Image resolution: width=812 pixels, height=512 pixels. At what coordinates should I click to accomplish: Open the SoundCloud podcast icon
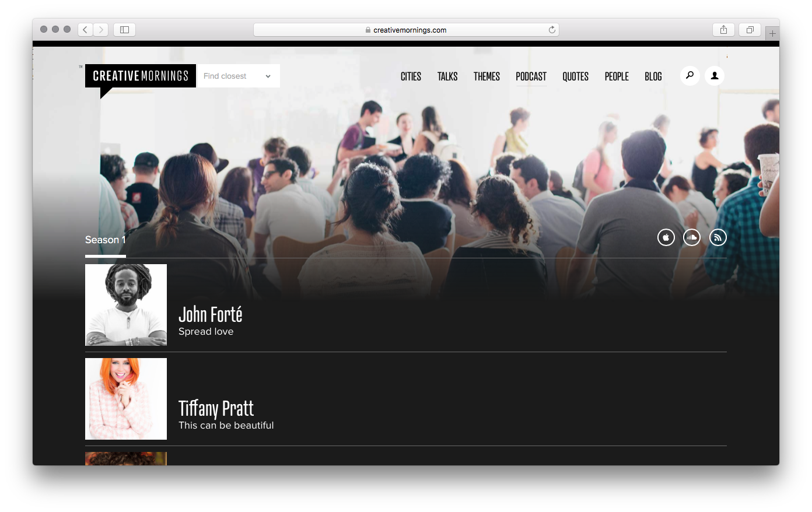[x=692, y=237]
